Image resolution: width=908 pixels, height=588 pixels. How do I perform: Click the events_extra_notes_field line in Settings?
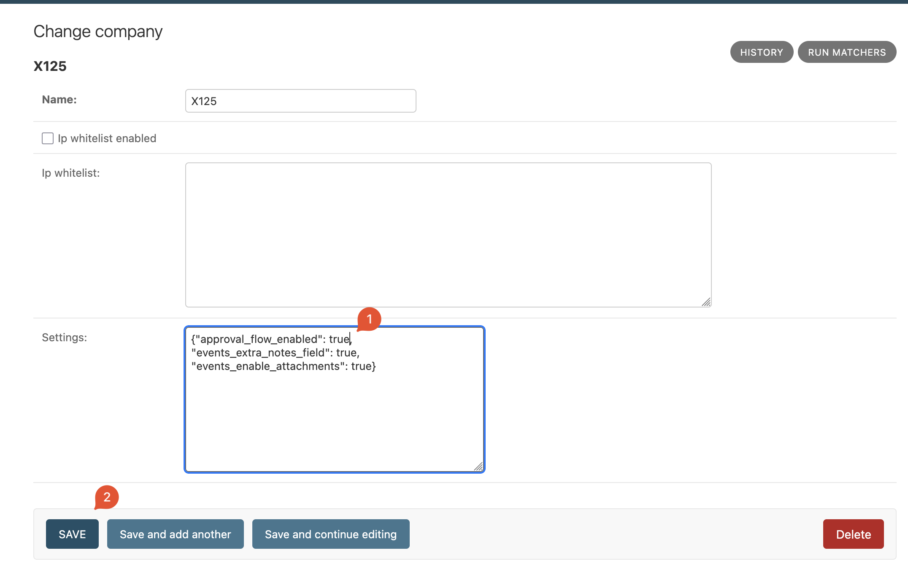275,353
